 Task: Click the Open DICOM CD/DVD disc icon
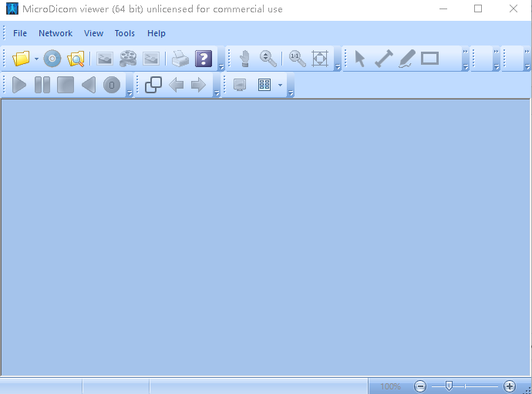[52, 59]
